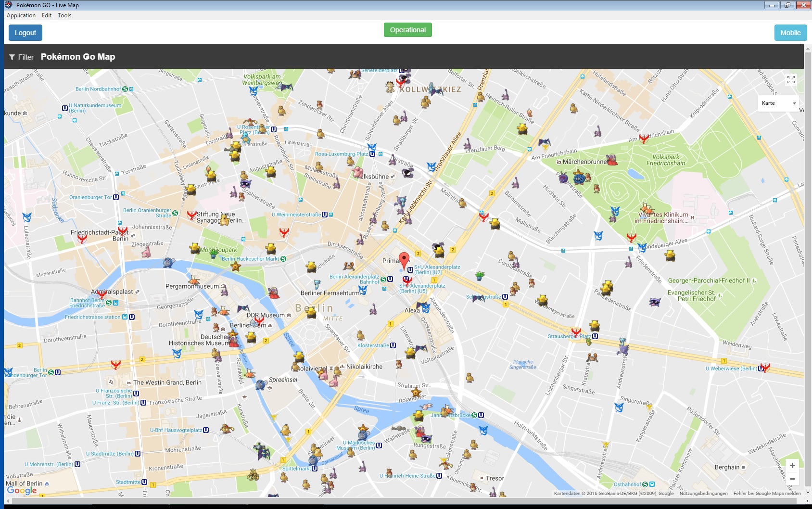
Task: Click the red location pin marker
Action: click(x=405, y=260)
